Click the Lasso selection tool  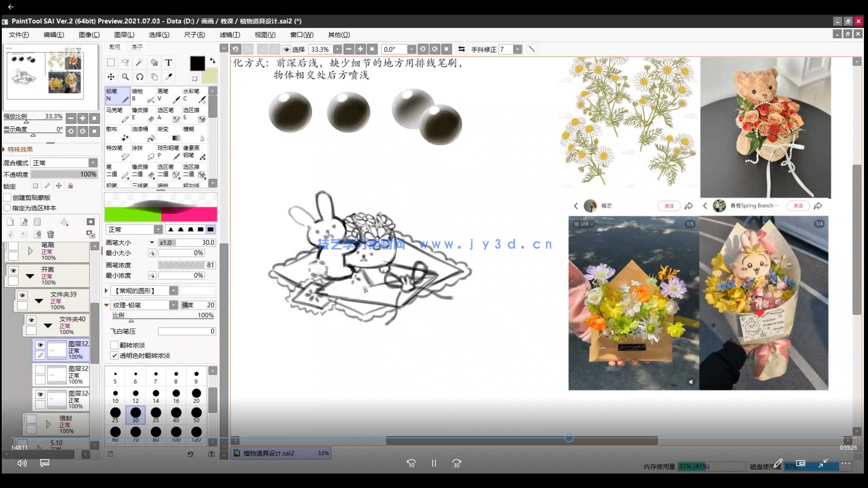pyautogui.click(x=125, y=62)
